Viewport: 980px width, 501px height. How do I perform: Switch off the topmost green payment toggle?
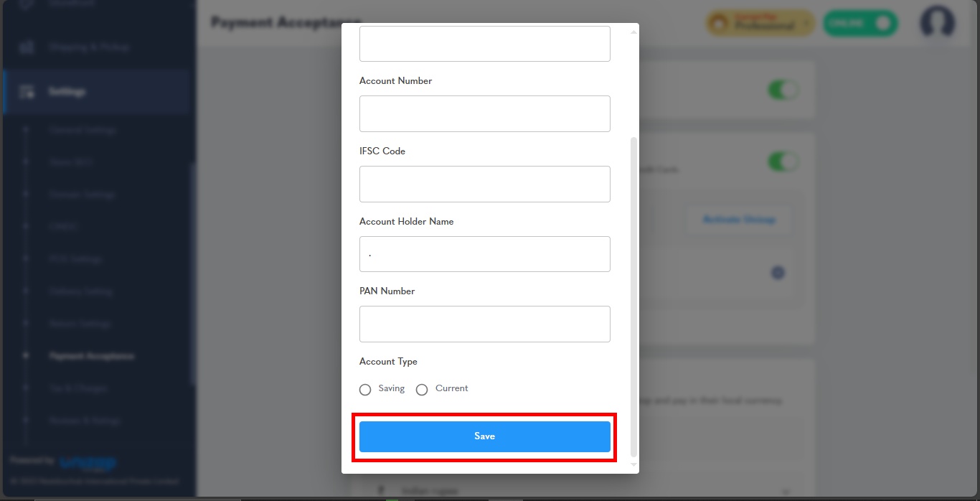(x=783, y=90)
